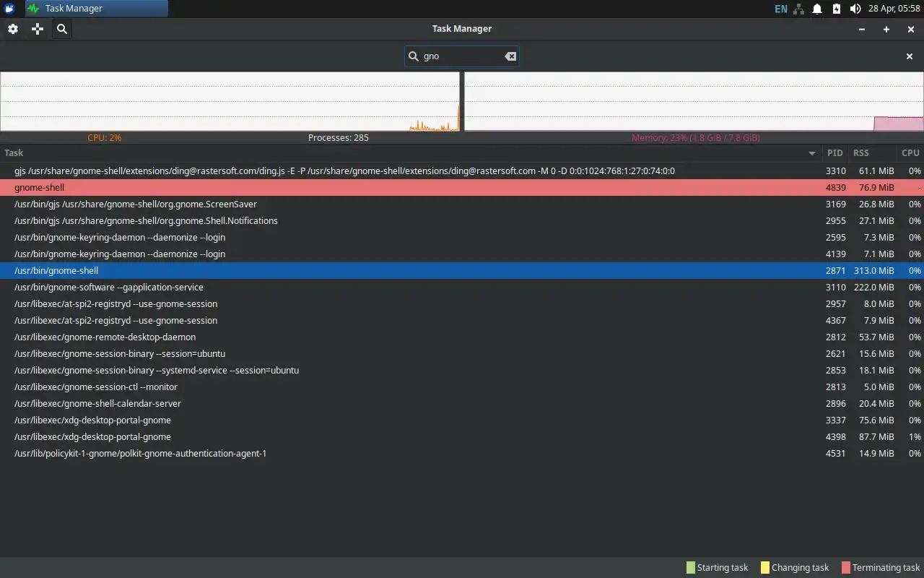Select the gnome-shell-calendar-server row

pyautogui.click(x=462, y=404)
